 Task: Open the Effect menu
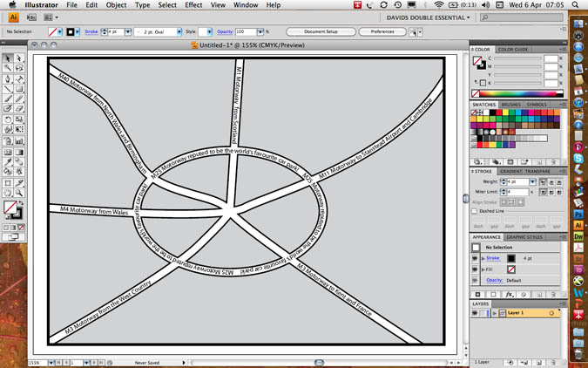pos(193,5)
